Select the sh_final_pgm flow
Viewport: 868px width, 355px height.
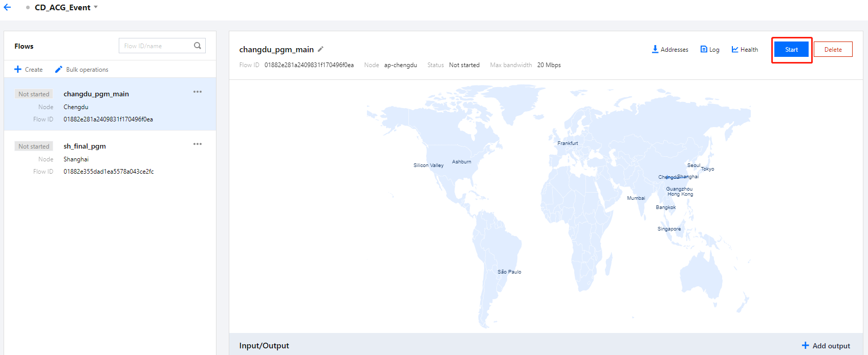coord(110,156)
